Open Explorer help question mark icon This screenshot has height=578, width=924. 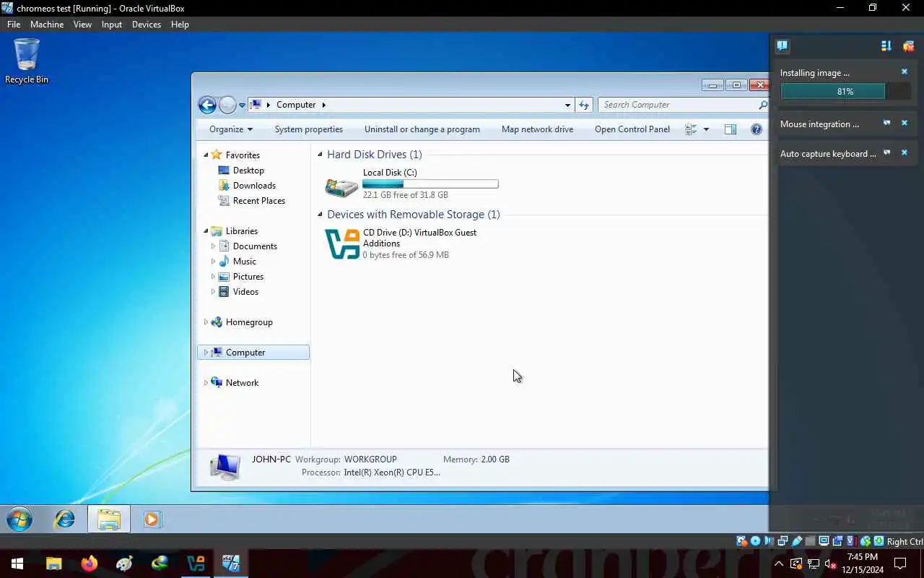pos(757,129)
